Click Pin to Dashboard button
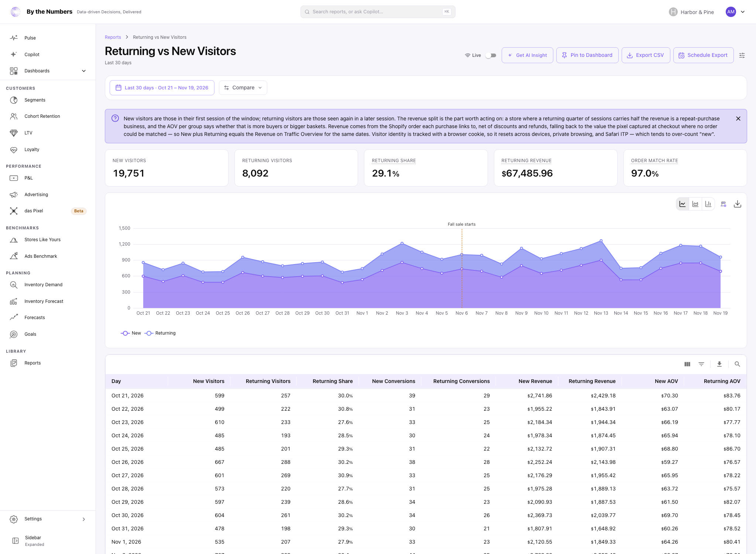This screenshot has width=756, height=554. click(587, 55)
